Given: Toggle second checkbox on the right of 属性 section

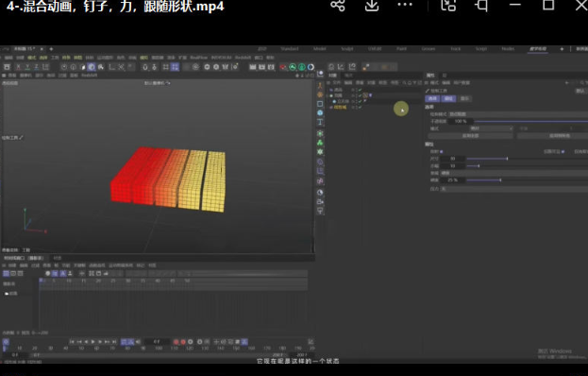Looking at the screenshot, I should point(563,151).
